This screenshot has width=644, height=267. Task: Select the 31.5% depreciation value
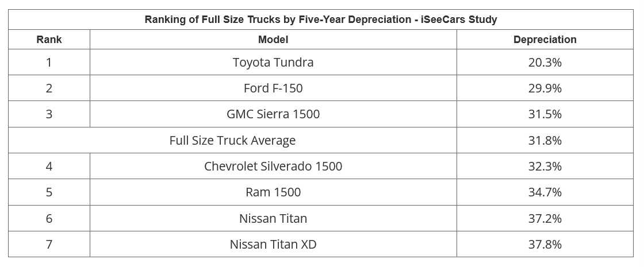(x=545, y=114)
